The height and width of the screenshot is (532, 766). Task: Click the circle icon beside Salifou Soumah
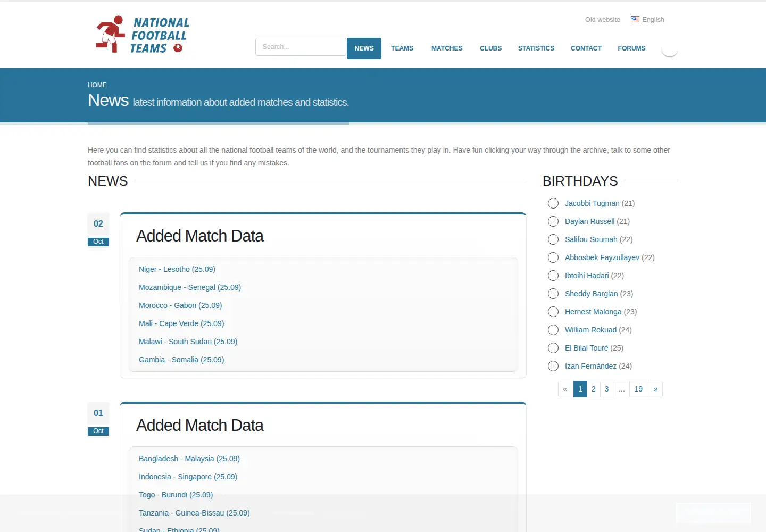pyautogui.click(x=553, y=239)
